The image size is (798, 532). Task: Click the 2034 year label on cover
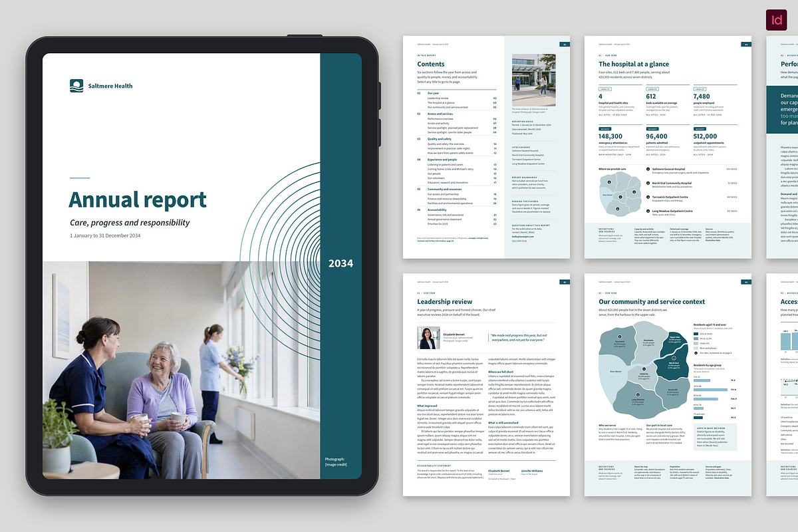(340, 263)
